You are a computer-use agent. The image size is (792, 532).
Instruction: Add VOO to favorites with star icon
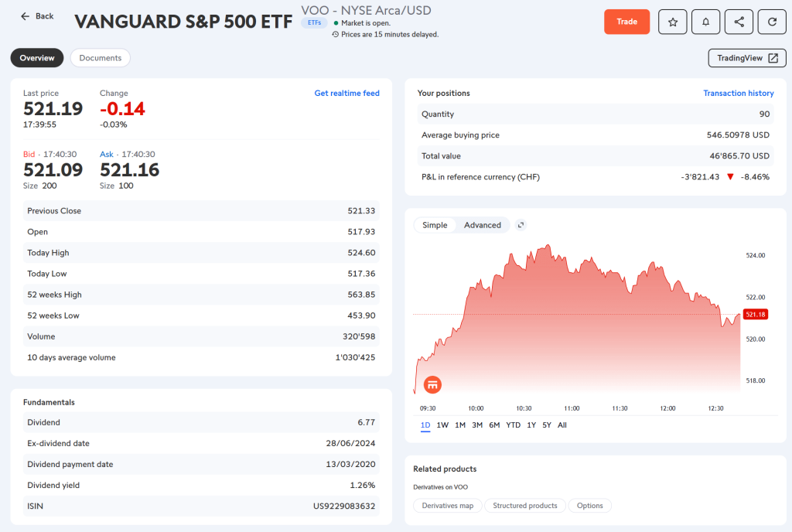[672, 22]
